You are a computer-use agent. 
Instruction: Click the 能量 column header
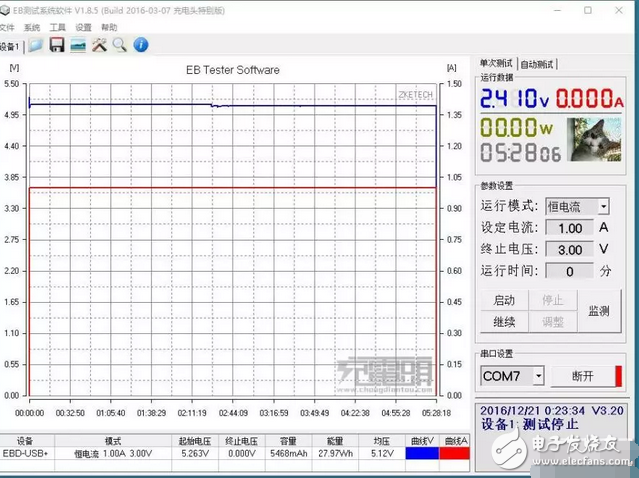pyautogui.click(x=335, y=441)
